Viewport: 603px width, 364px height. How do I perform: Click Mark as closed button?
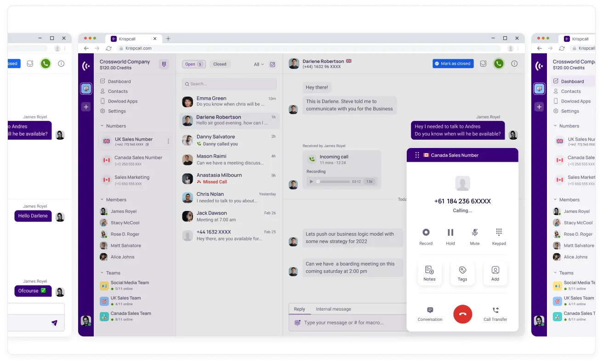pos(453,64)
